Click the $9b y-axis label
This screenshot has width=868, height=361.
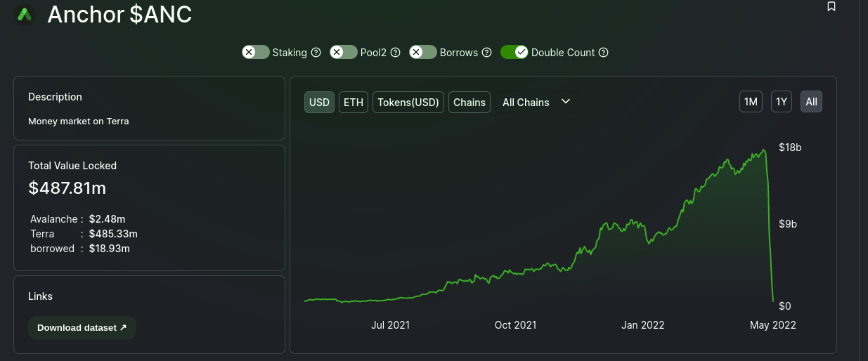coord(788,224)
